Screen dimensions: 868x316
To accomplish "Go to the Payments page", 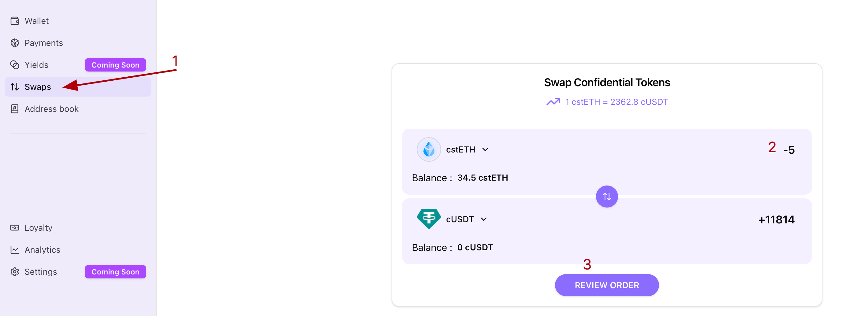I will pyautogui.click(x=44, y=43).
